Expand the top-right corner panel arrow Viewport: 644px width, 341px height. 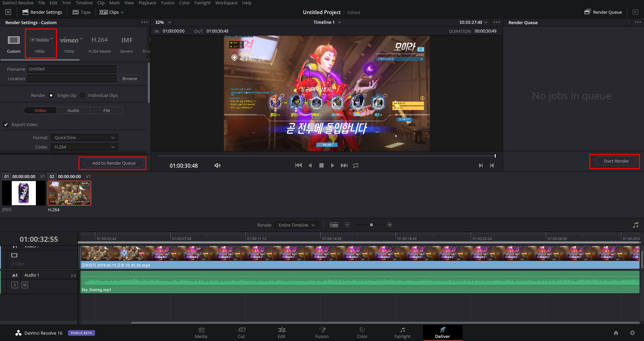coord(635,12)
